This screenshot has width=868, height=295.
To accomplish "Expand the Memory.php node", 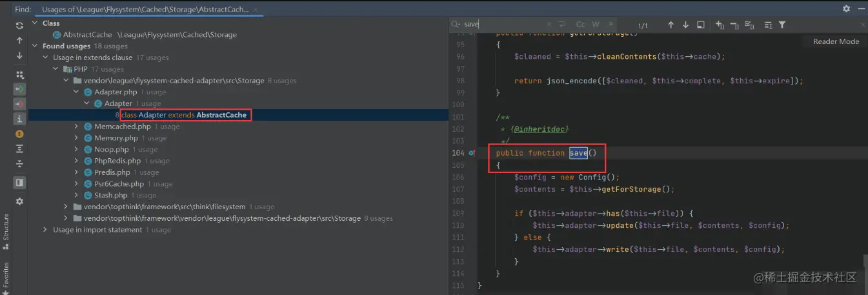I will tap(77, 138).
